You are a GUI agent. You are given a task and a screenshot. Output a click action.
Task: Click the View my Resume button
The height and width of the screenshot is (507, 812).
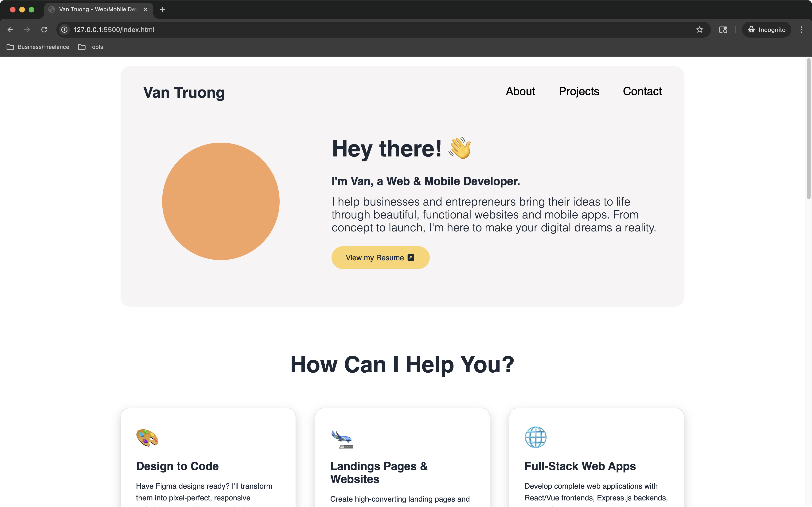(x=380, y=257)
